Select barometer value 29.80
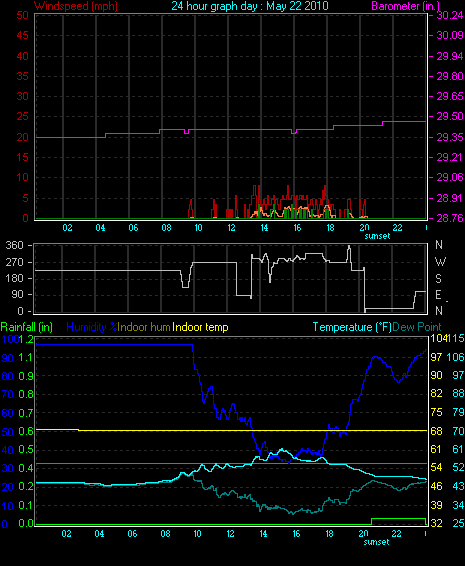Viewport: 465px width, 566px height. (450, 76)
